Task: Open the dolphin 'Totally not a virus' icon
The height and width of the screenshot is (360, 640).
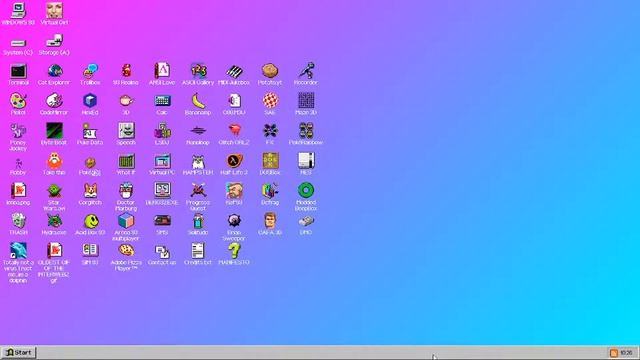Action: coord(18,251)
